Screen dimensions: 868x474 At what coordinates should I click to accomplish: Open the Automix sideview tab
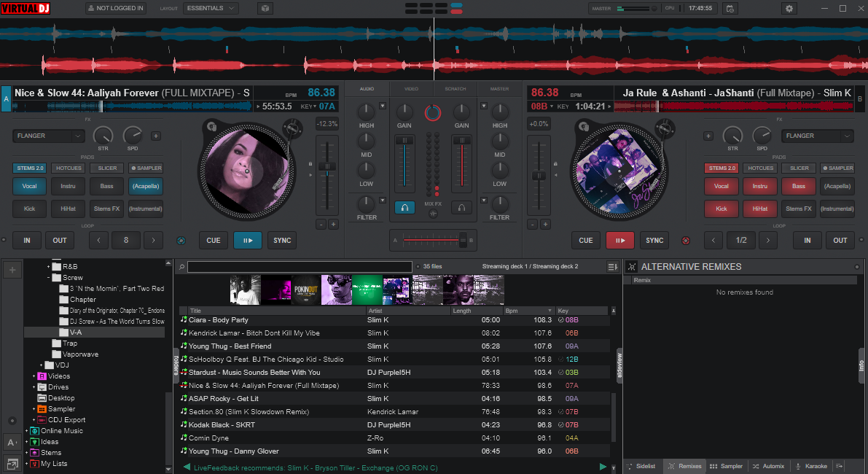click(x=768, y=466)
